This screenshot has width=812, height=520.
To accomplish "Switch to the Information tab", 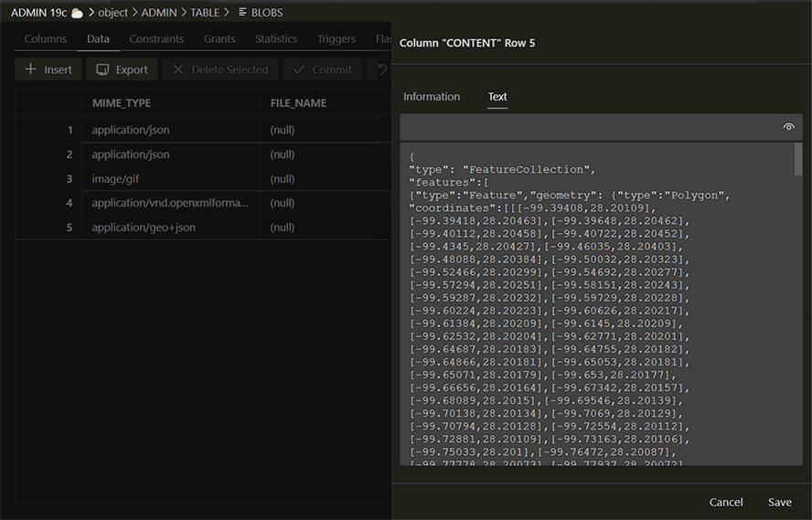I will pyautogui.click(x=432, y=97).
